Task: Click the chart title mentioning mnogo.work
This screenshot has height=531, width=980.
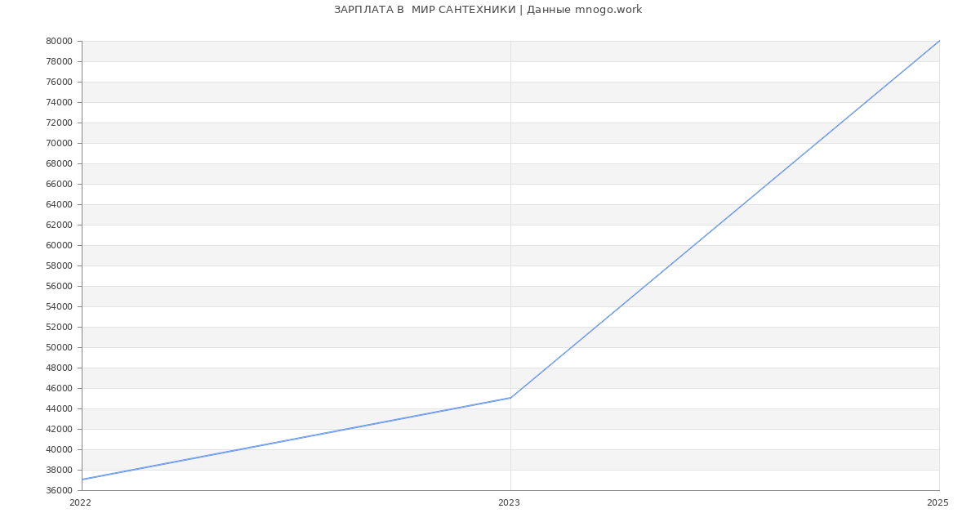Action: coord(488,10)
